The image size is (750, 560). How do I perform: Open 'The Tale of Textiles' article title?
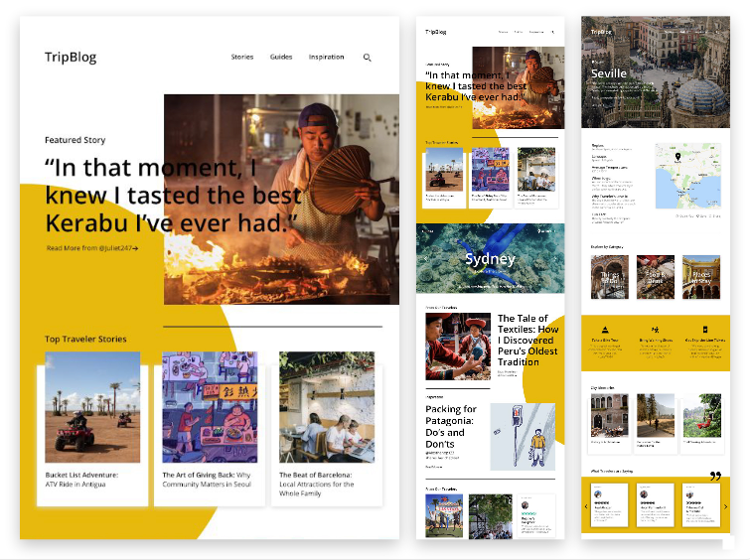pyautogui.click(x=528, y=340)
